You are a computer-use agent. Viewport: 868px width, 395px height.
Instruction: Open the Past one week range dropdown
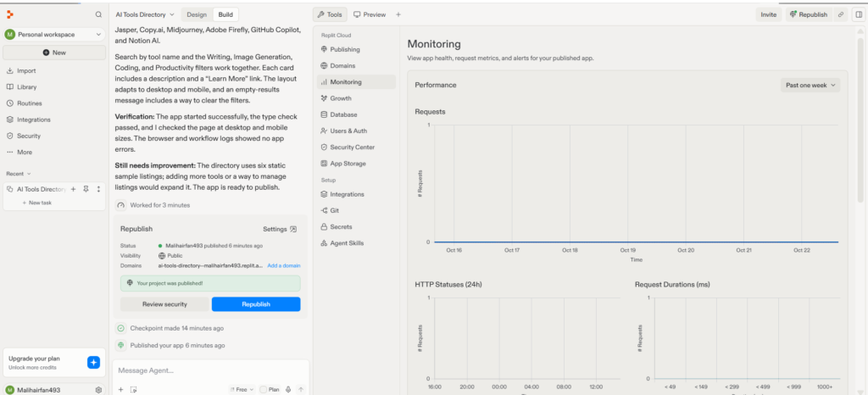click(x=810, y=86)
